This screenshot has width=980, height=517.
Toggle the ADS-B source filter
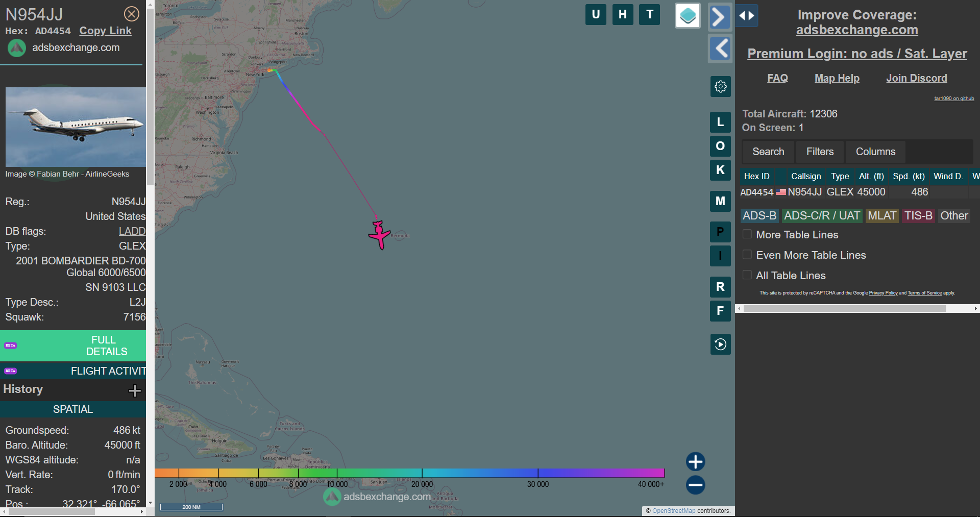click(x=759, y=216)
